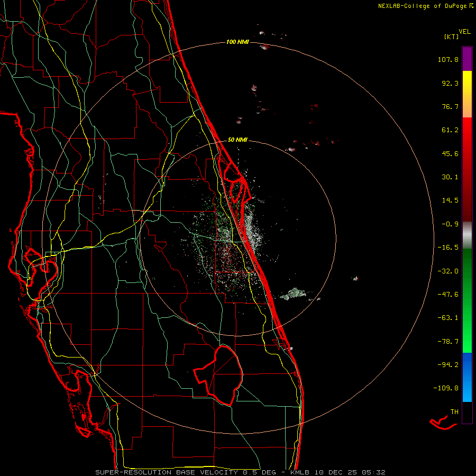Select the -94.2 legend value

click(x=448, y=364)
